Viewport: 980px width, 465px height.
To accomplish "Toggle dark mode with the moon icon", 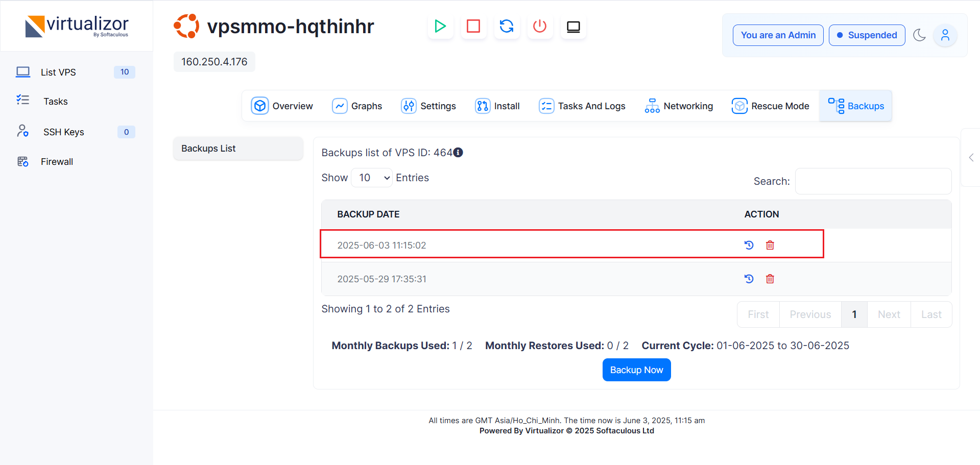I will [x=919, y=35].
